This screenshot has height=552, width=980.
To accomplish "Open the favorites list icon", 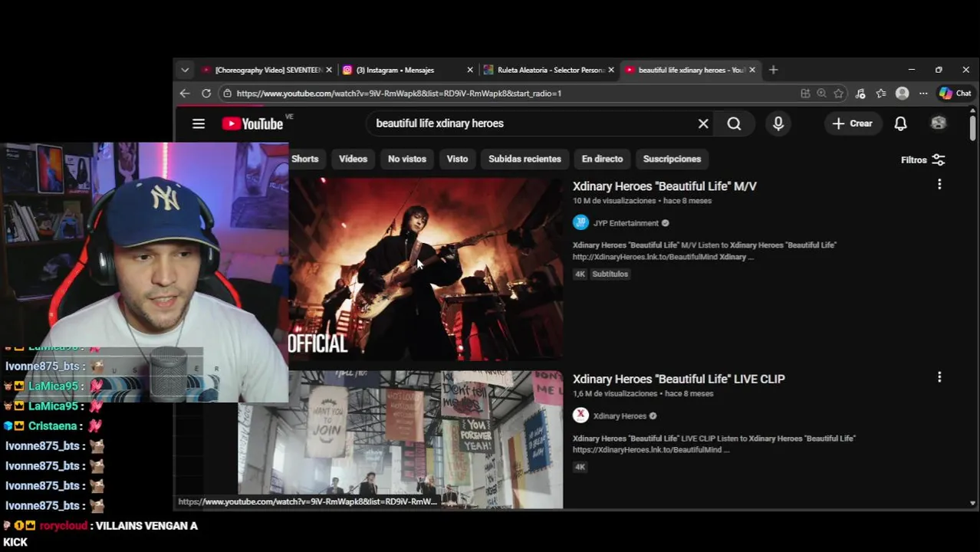I will point(881,94).
